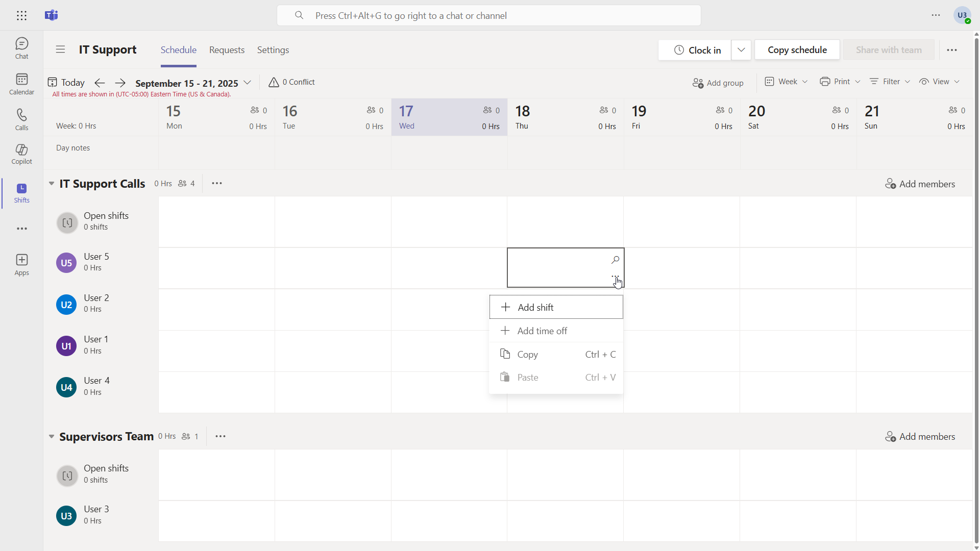Click the 0 Conflict warning indicator
The height and width of the screenshot is (551, 980).
[292, 82]
